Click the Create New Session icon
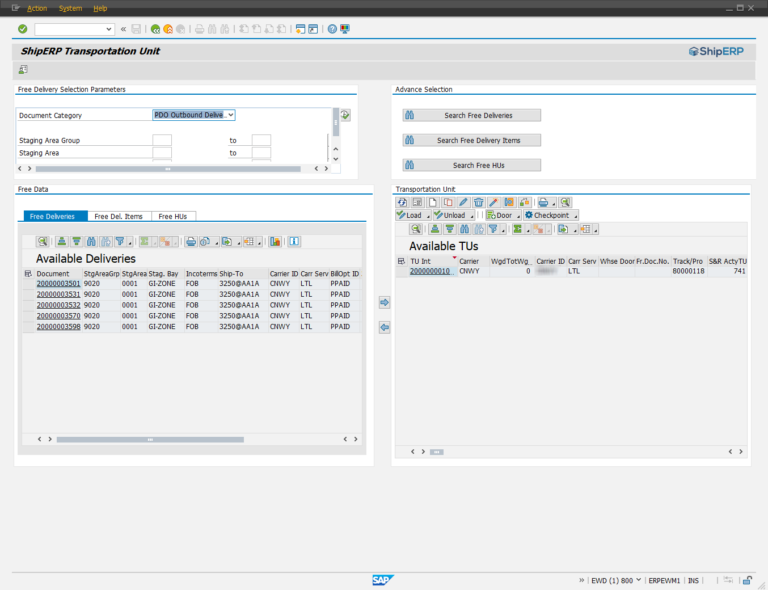The height and width of the screenshot is (590, 768). (300, 29)
